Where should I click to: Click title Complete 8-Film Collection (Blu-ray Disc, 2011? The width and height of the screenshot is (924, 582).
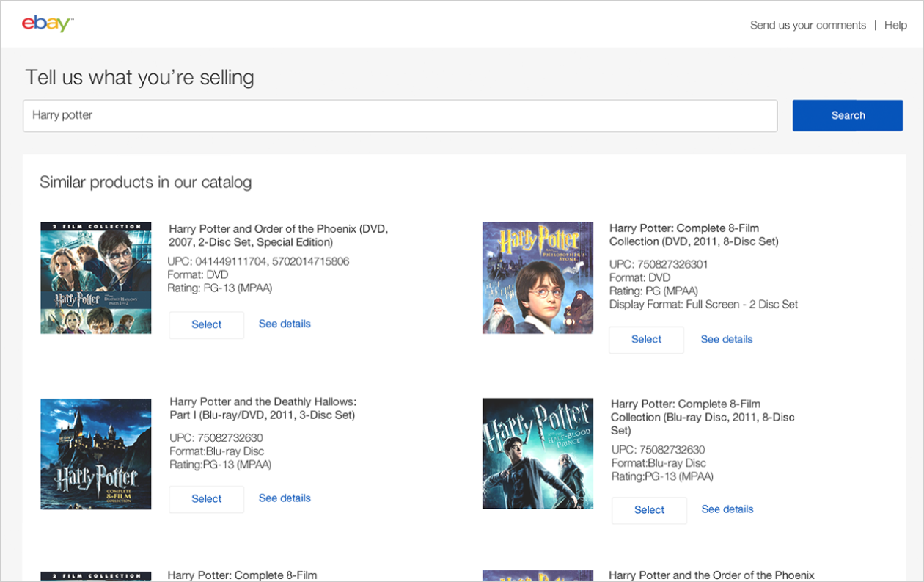[x=703, y=417]
